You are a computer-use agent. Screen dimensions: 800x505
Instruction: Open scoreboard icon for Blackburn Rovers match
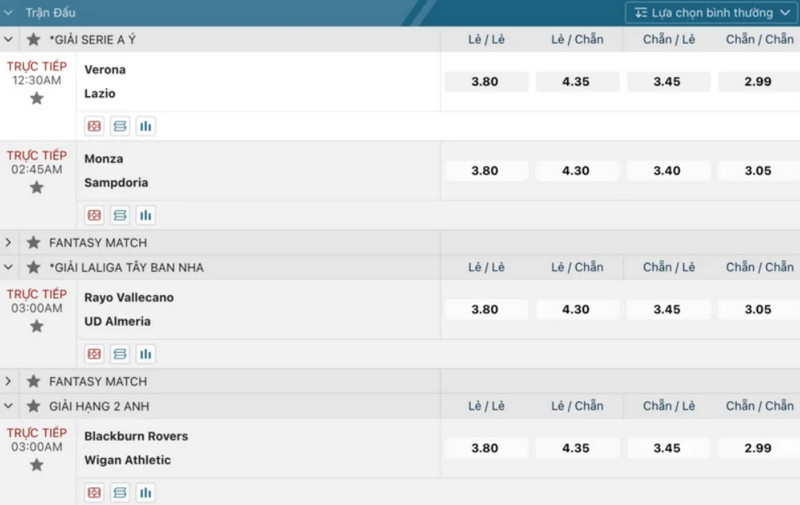[x=120, y=493]
